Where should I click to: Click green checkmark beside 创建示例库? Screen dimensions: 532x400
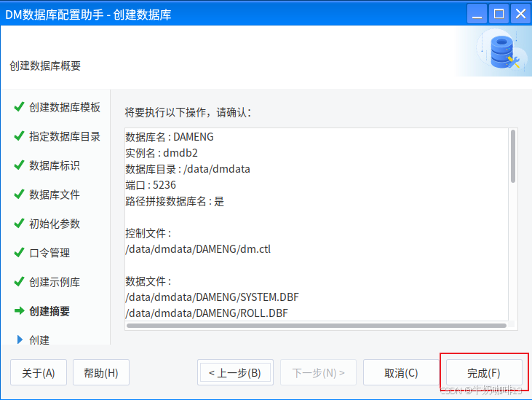pos(19,281)
